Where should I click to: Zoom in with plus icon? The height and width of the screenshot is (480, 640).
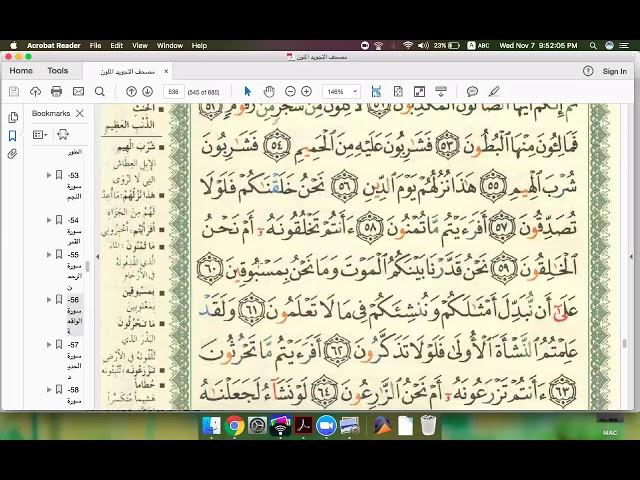coord(307,91)
